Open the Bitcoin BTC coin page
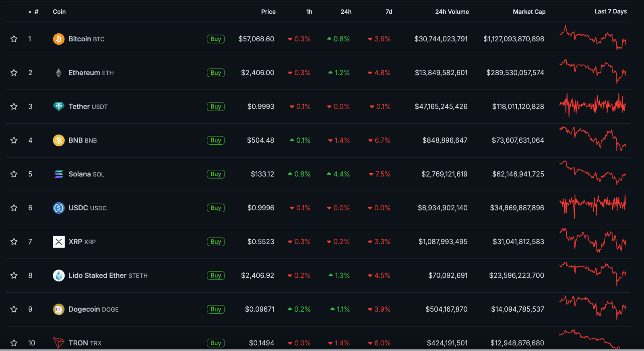This screenshot has width=644, height=351. (x=87, y=39)
